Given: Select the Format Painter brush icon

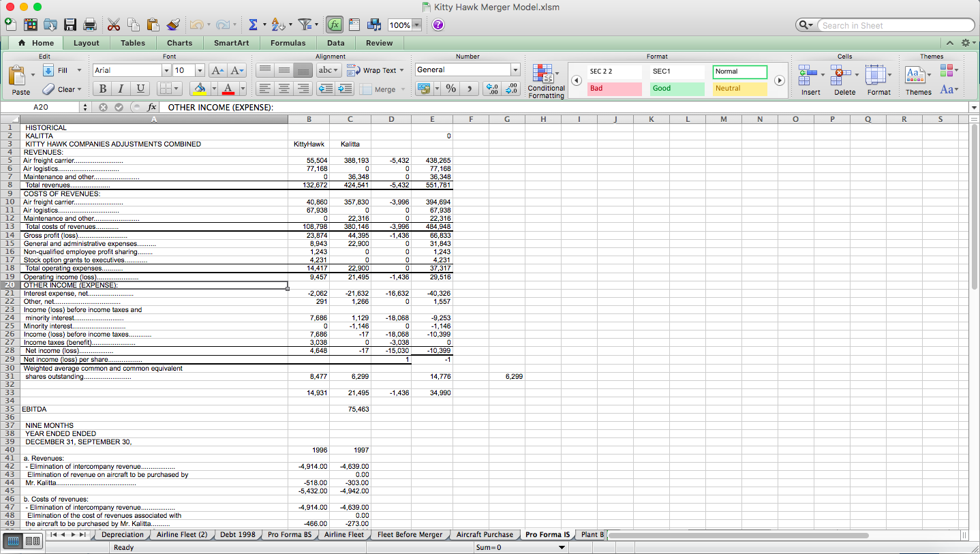Looking at the screenshot, I should (x=173, y=24).
